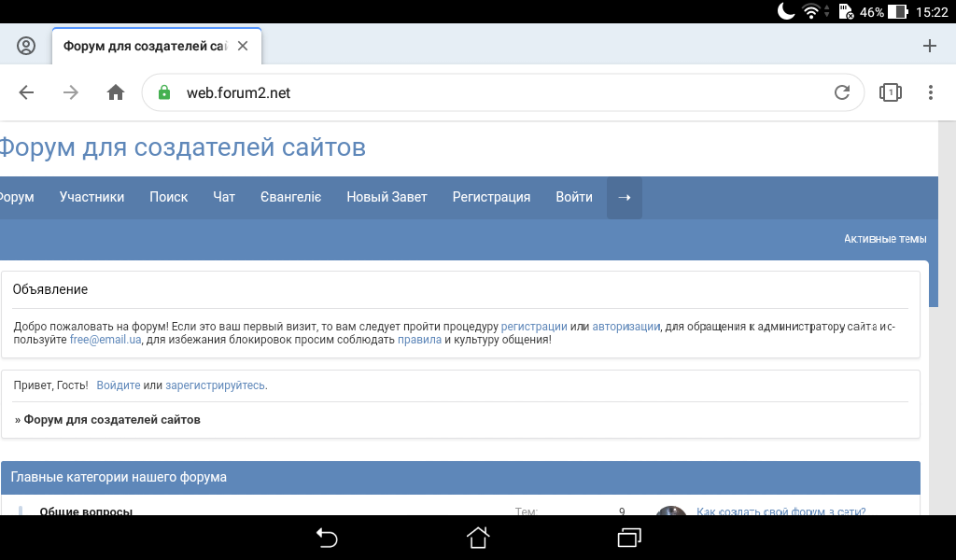Open the browser three-dot menu
Viewport: 956px width, 560px height.
(931, 92)
